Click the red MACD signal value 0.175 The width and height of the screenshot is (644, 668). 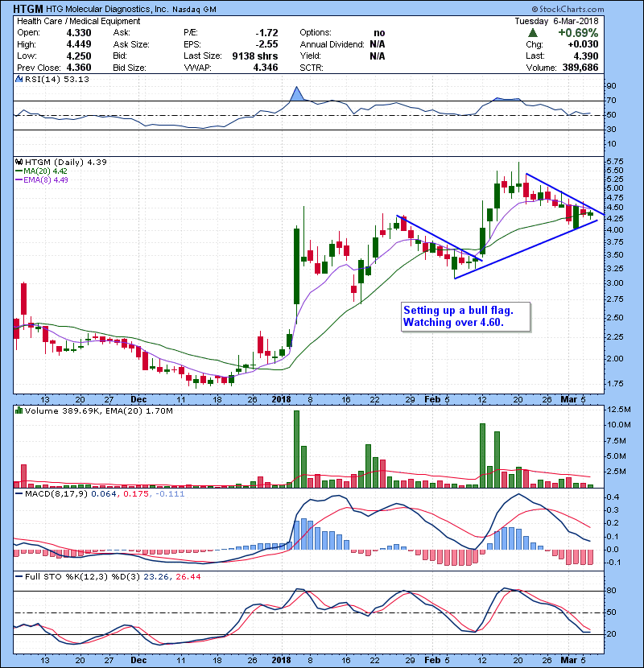point(136,494)
